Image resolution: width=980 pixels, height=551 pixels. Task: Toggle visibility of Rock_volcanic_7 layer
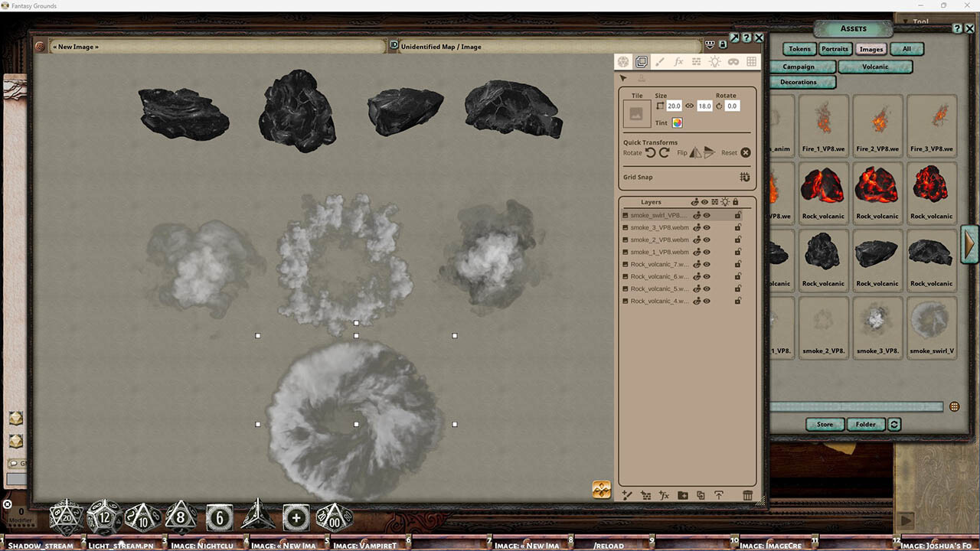[x=706, y=264]
